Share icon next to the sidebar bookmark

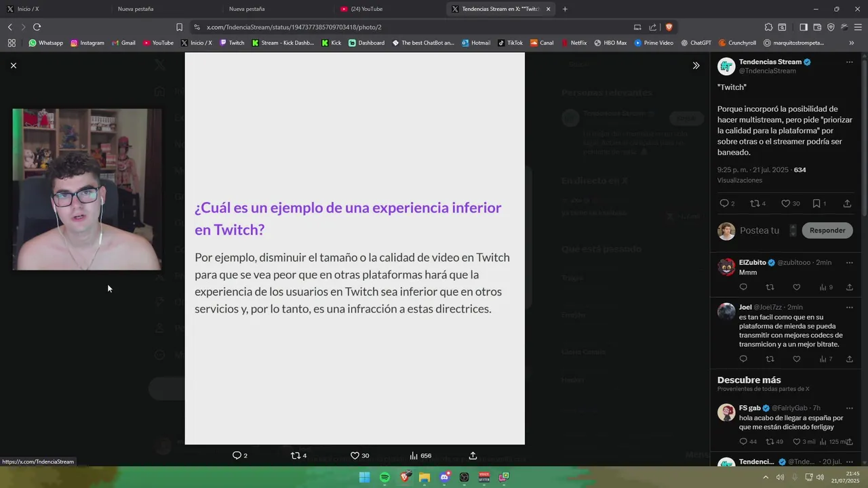847,203
